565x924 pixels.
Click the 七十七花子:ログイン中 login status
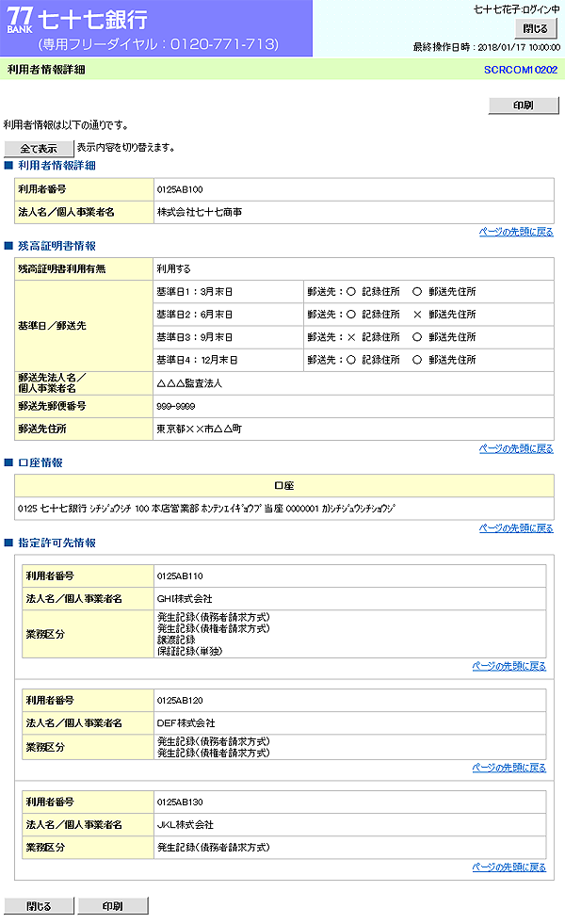[517, 9]
